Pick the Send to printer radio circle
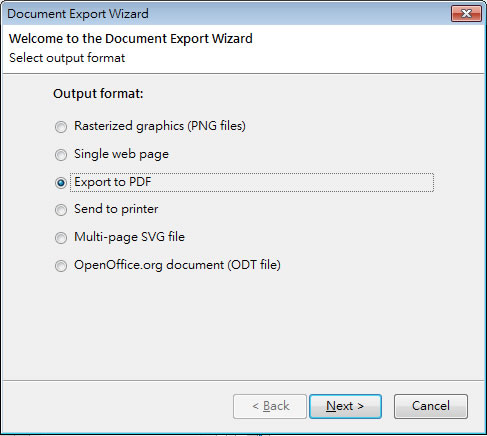 [61, 210]
